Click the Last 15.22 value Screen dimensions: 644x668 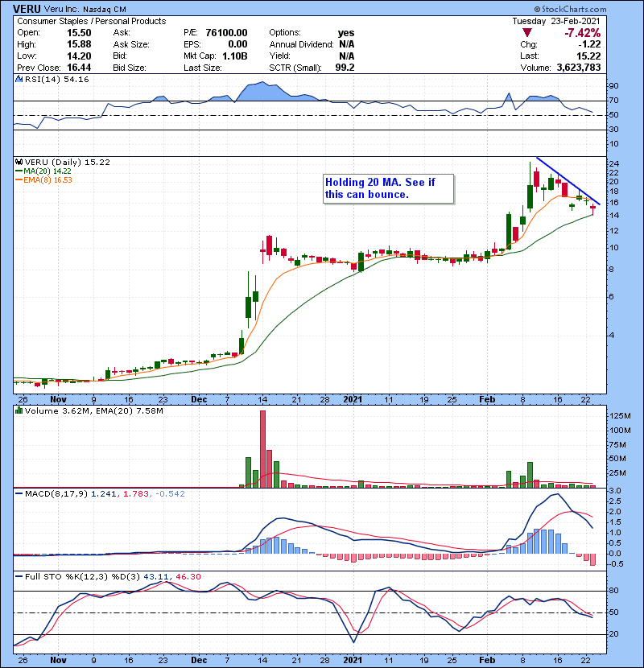click(x=588, y=56)
